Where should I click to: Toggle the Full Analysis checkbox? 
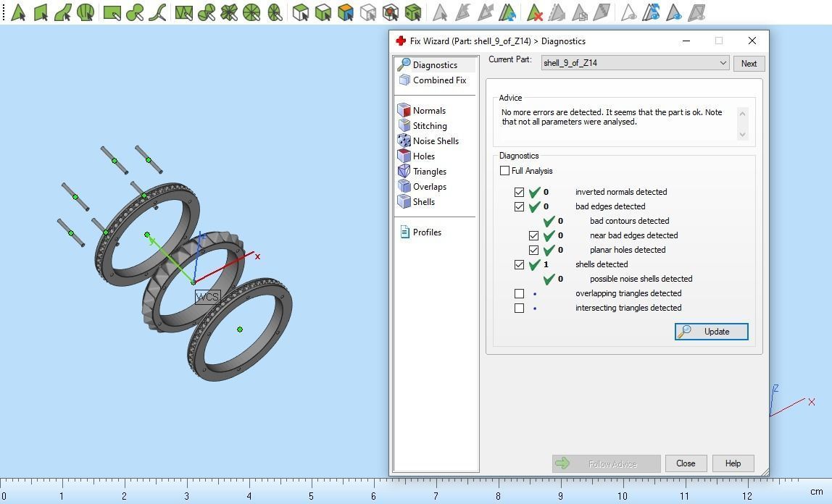504,171
